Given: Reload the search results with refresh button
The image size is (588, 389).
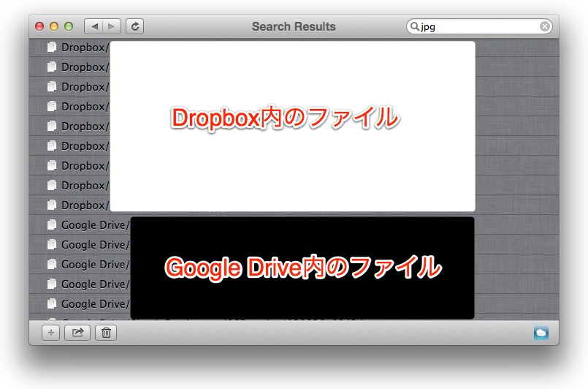Looking at the screenshot, I should point(135,26).
